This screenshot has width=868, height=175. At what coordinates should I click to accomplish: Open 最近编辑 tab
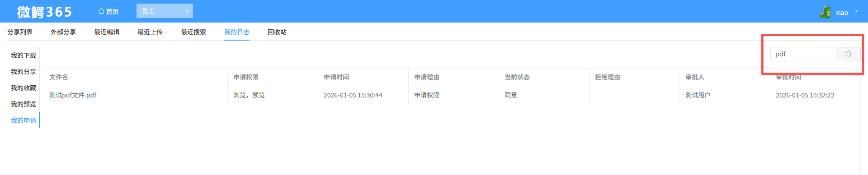tap(107, 32)
